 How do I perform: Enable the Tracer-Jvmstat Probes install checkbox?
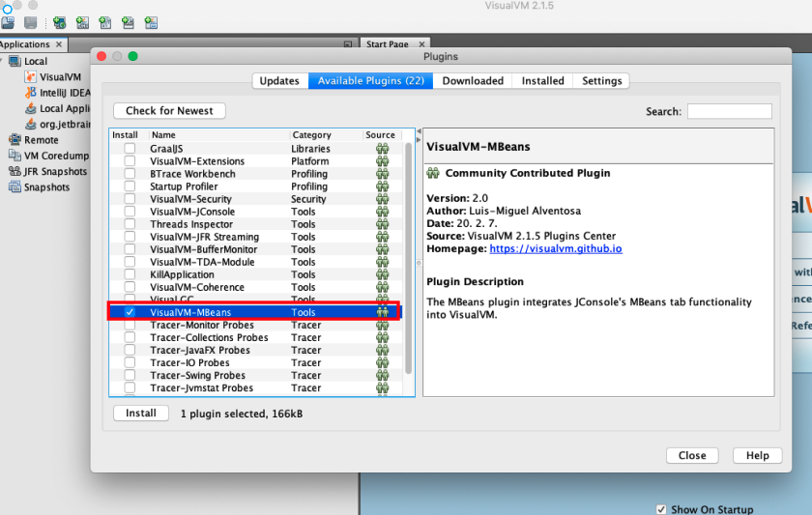click(130, 387)
